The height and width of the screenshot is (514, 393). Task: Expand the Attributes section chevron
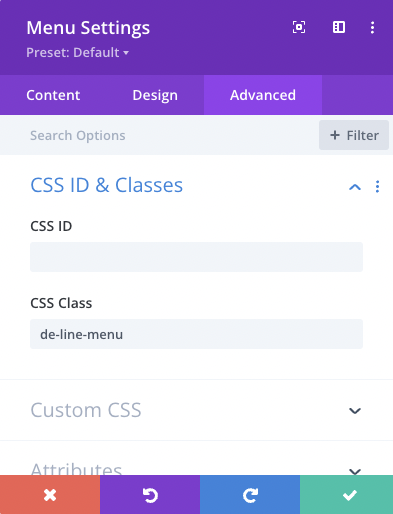[x=355, y=471]
